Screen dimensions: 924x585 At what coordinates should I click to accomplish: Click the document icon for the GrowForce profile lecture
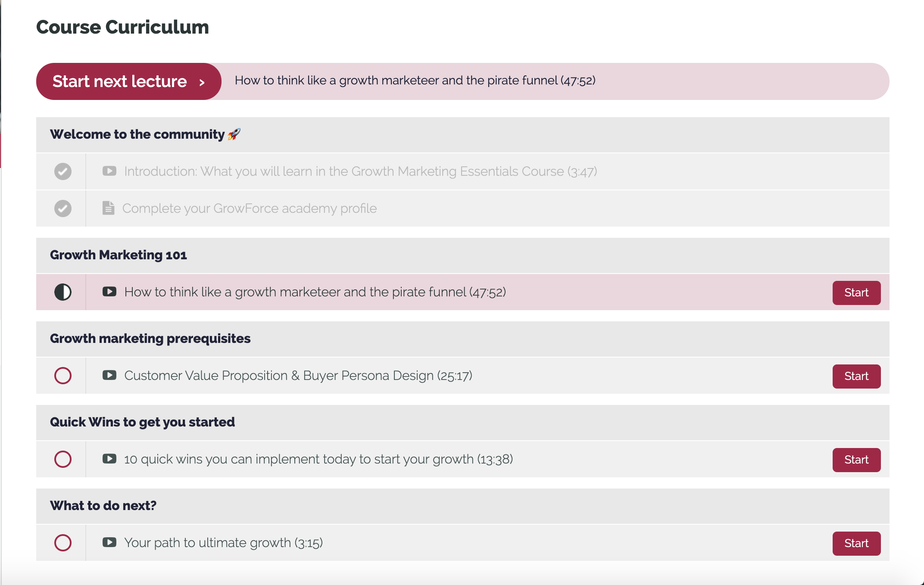(109, 208)
